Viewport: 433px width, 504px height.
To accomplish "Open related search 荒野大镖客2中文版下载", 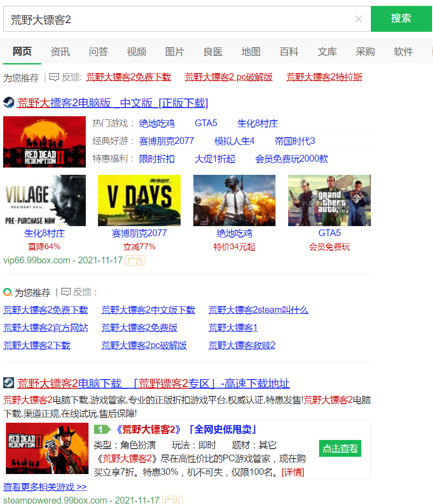I will pos(148,310).
